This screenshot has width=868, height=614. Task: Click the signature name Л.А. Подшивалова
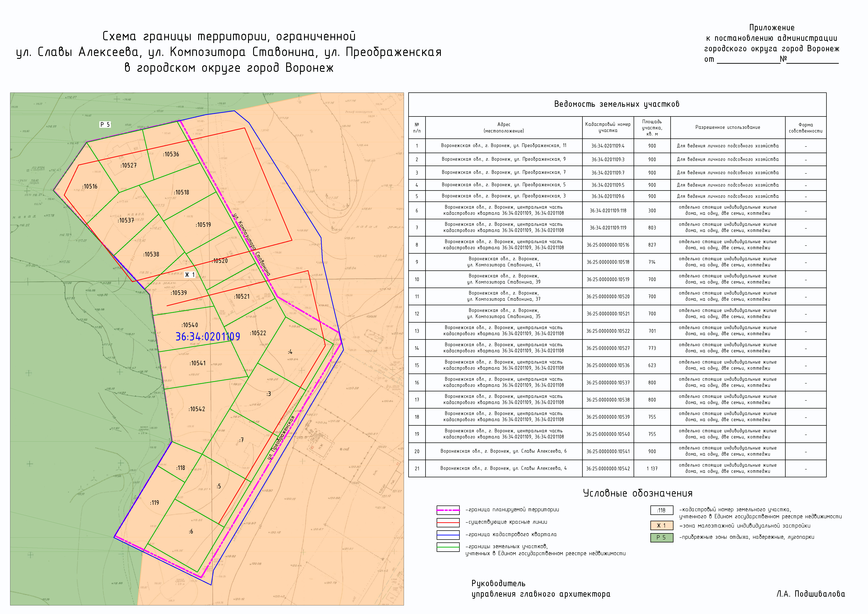point(811,594)
